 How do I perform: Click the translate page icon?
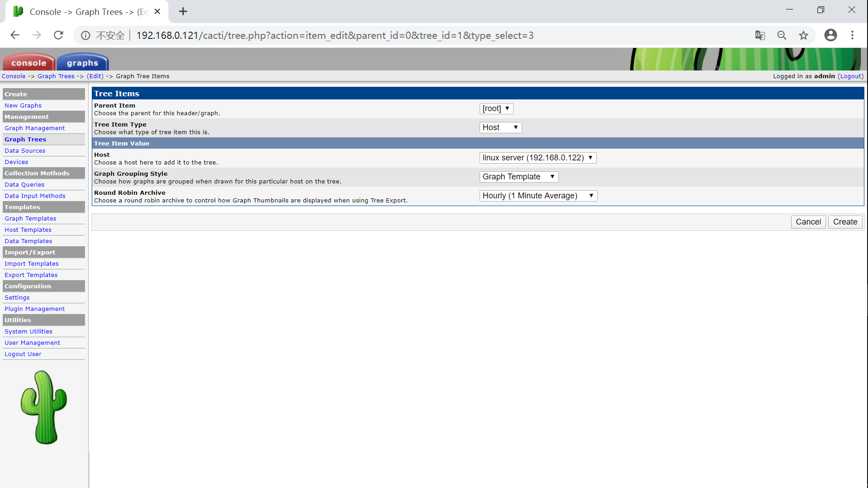pos(760,35)
